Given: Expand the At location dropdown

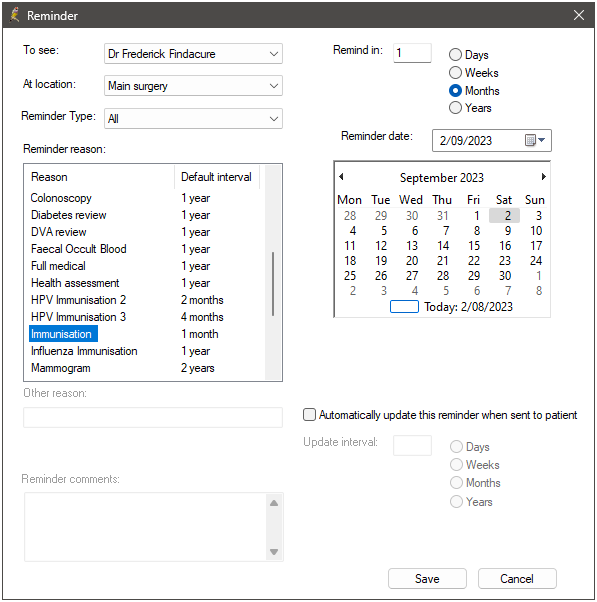Looking at the screenshot, I should 193,86.
